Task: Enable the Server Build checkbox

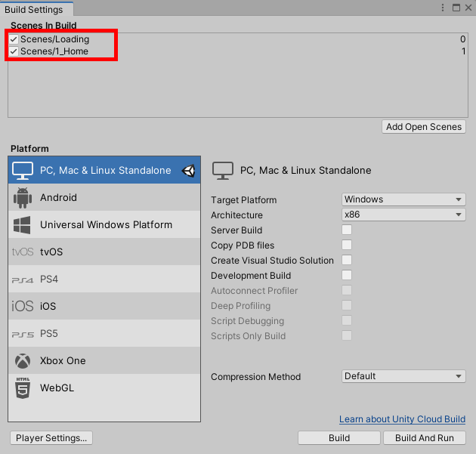Action: coord(347,230)
